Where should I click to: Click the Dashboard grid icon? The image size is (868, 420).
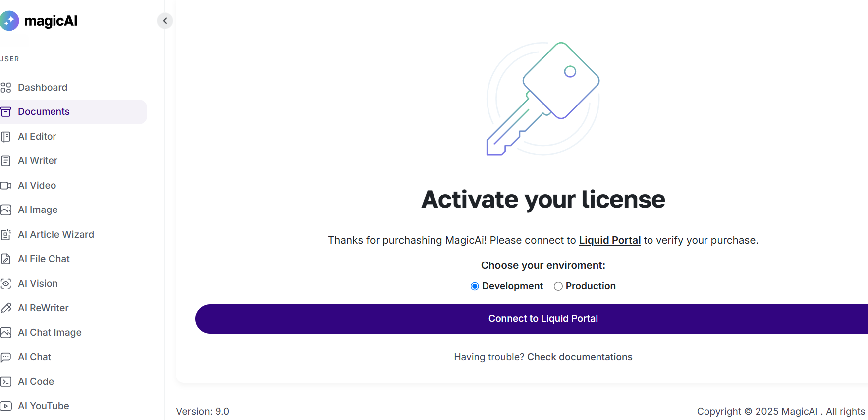click(x=6, y=88)
